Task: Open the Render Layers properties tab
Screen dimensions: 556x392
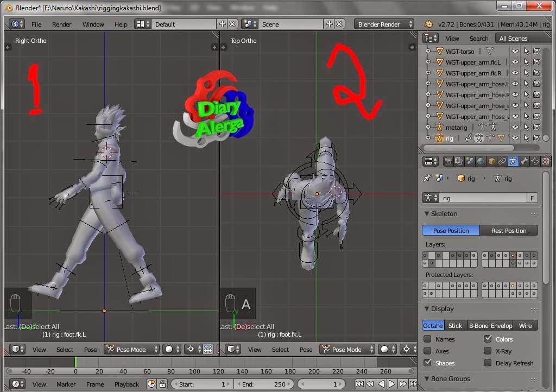Action: (x=459, y=161)
